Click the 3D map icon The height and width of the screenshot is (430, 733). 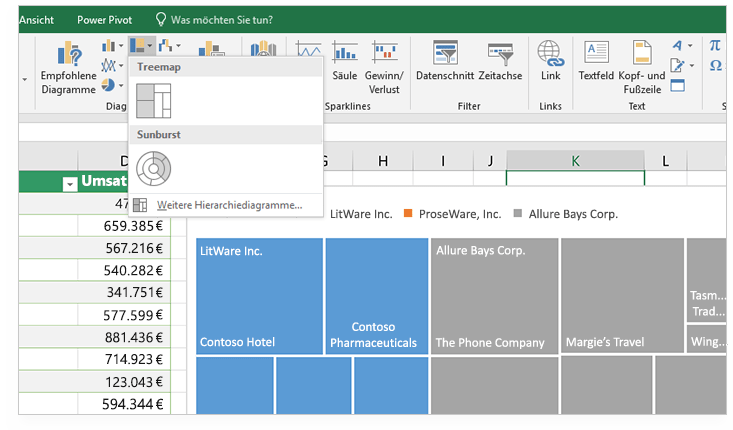coord(263,49)
